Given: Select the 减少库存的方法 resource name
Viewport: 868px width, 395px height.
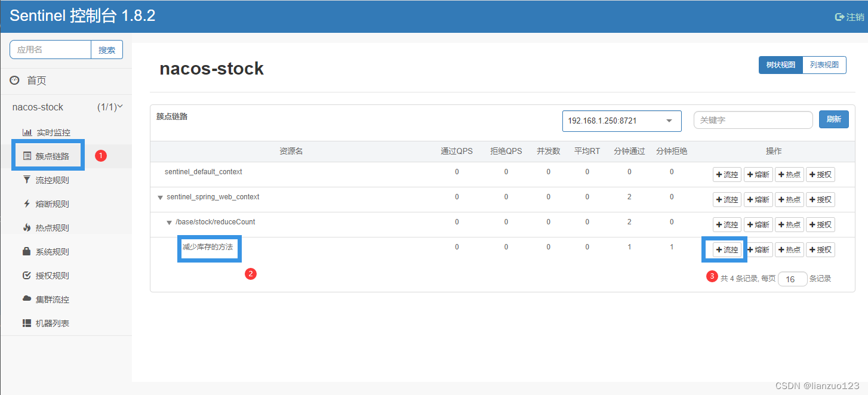Looking at the screenshot, I should (x=208, y=247).
